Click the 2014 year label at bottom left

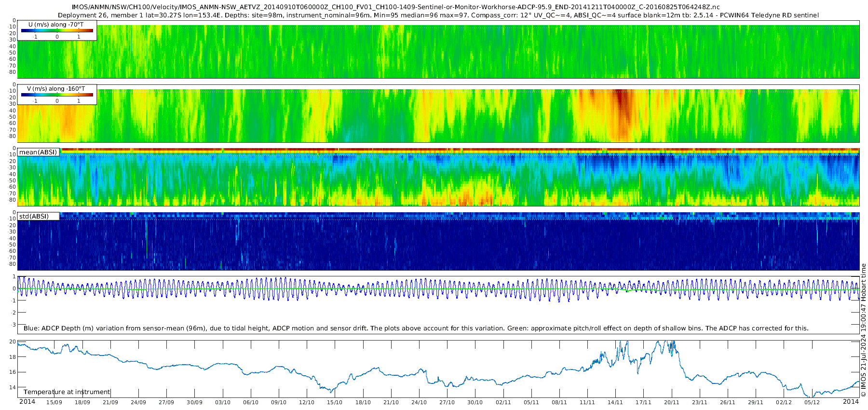pos(27,402)
